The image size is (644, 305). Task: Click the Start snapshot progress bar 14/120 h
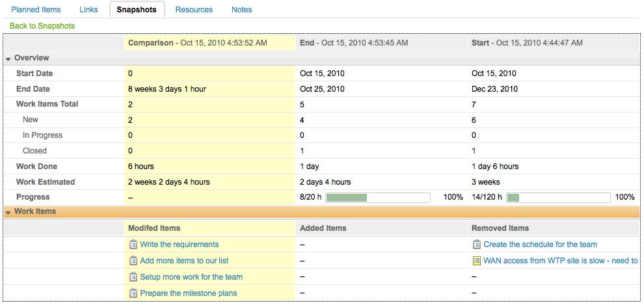point(558,198)
